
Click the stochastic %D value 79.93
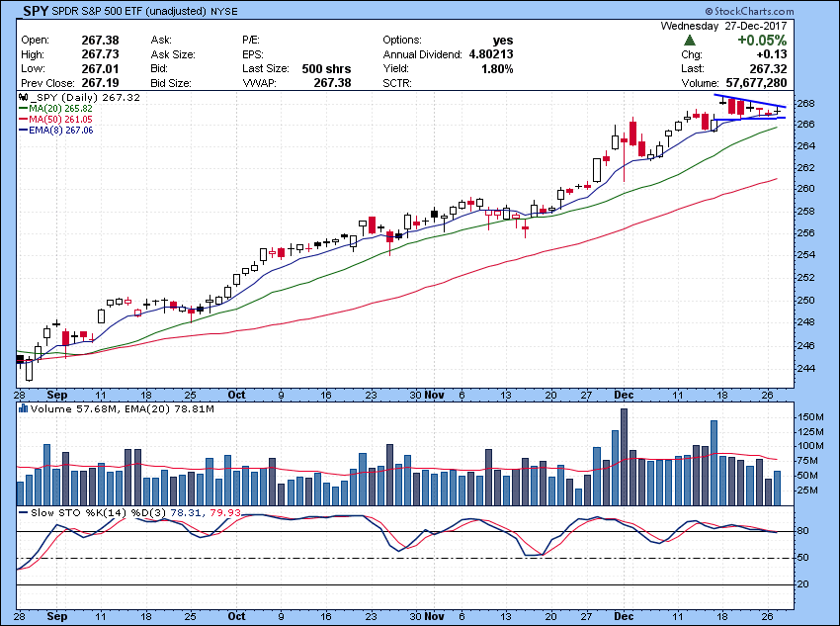click(x=225, y=513)
